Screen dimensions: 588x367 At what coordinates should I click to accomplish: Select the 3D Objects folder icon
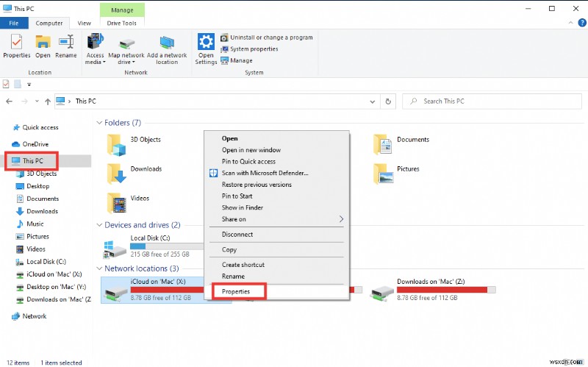[x=116, y=145]
